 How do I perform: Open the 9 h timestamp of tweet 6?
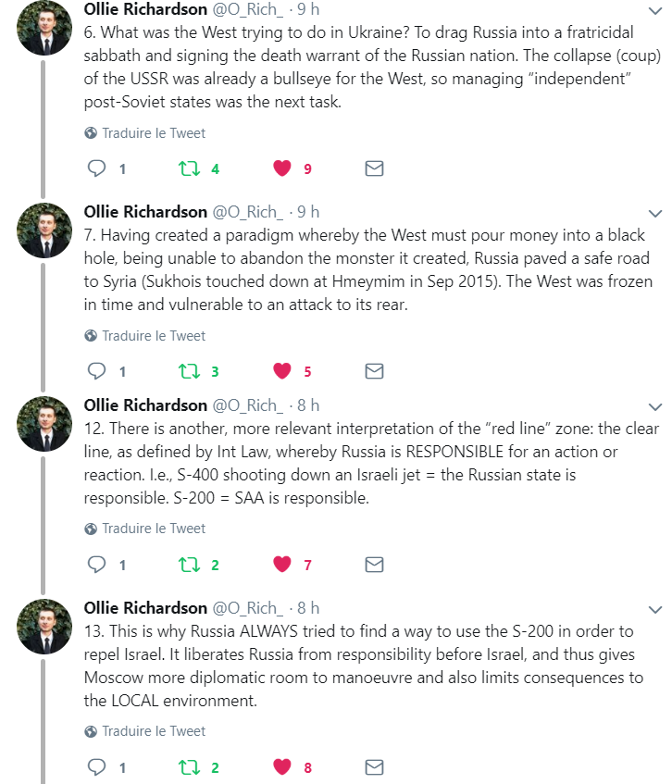coord(308,9)
